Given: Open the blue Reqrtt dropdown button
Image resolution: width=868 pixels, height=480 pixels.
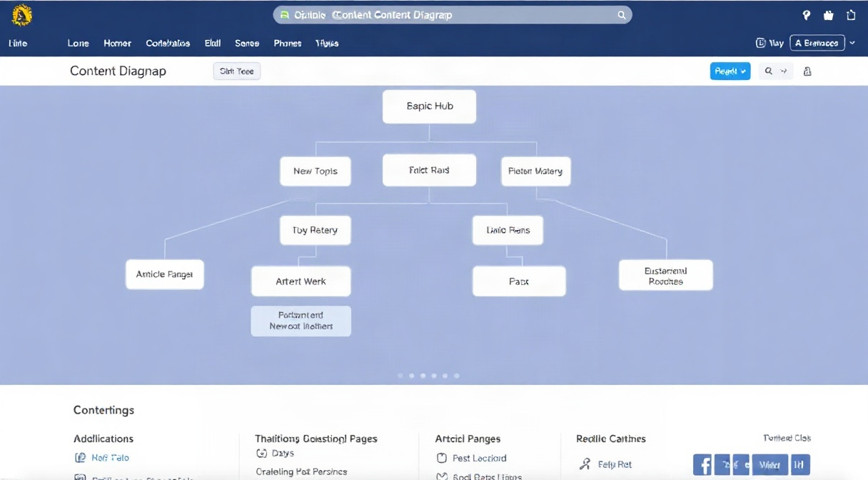Looking at the screenshot, I should coord(730,71).
